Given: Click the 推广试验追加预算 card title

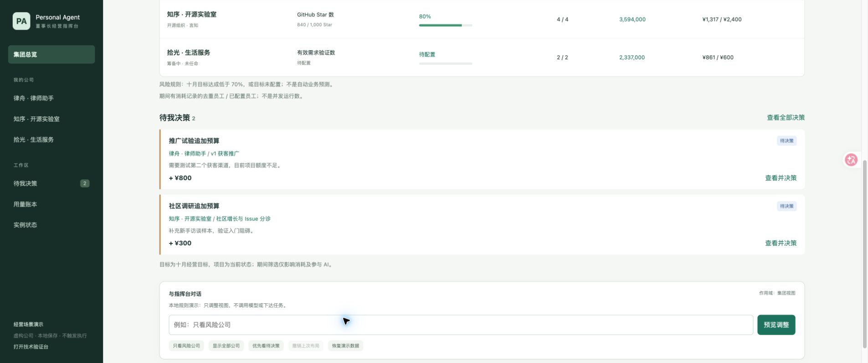Looking at the screenshot, I should (194, 141).
